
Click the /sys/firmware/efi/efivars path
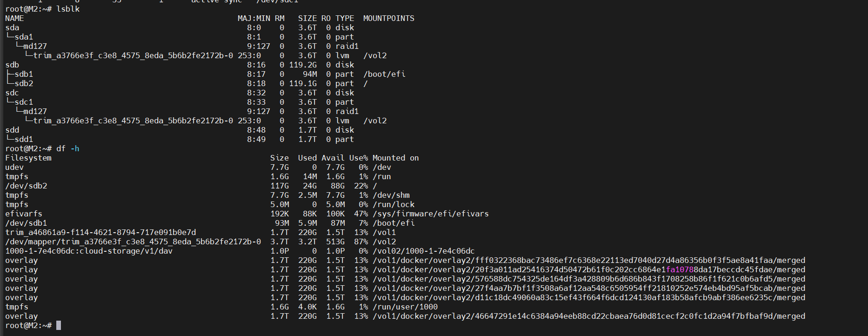pyautogui.click(x=430, y=214)
